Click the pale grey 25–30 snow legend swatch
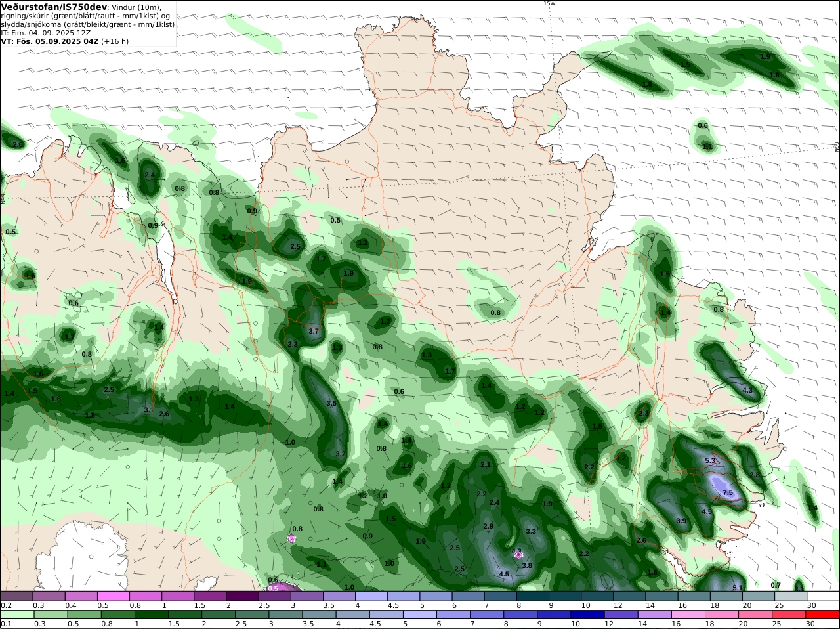 pyautogui.click(x=791, y=596)
